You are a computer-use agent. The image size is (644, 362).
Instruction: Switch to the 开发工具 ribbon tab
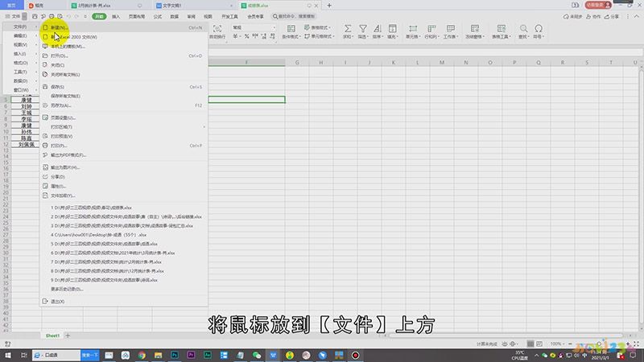coord(229,16)
